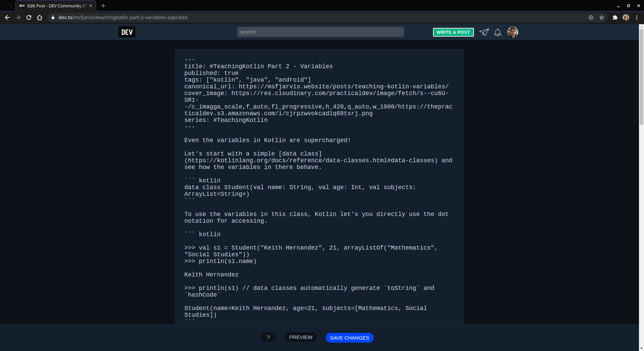The image size is (644, 351).
Task: Click the WRITE A POST button
Action: pyautogui.click(x=453, y=32)
